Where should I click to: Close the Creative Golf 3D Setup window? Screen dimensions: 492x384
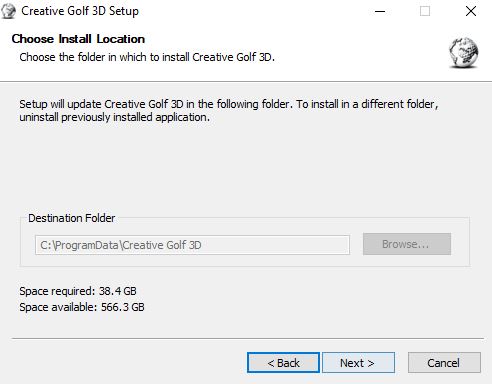point(471,11)
